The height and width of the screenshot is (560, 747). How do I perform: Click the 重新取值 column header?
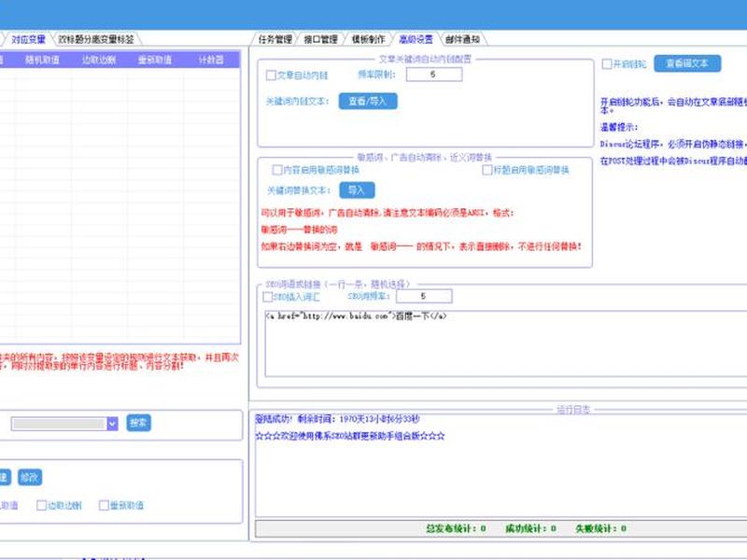coord(155,60)
